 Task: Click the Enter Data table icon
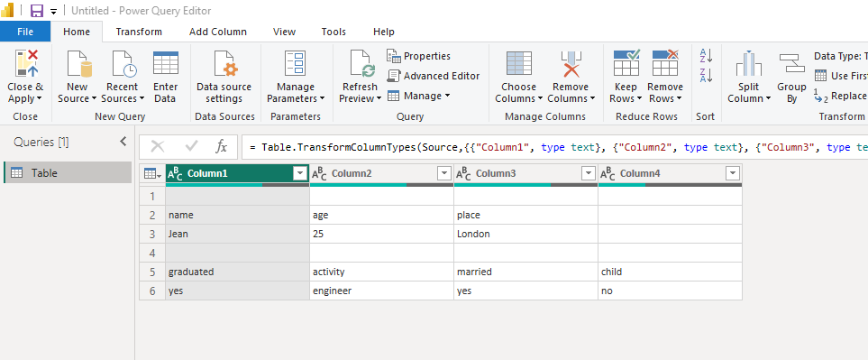[x=166, y=62]
